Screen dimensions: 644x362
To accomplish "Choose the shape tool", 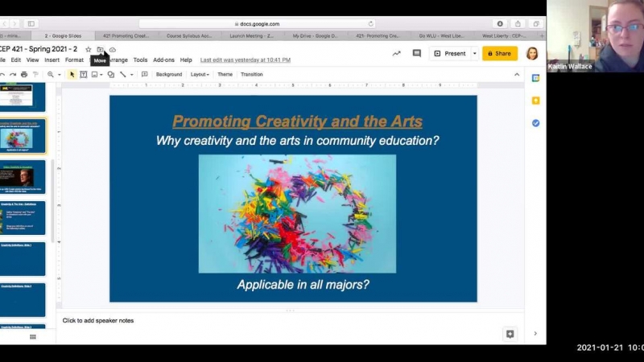I will point(110,74).
